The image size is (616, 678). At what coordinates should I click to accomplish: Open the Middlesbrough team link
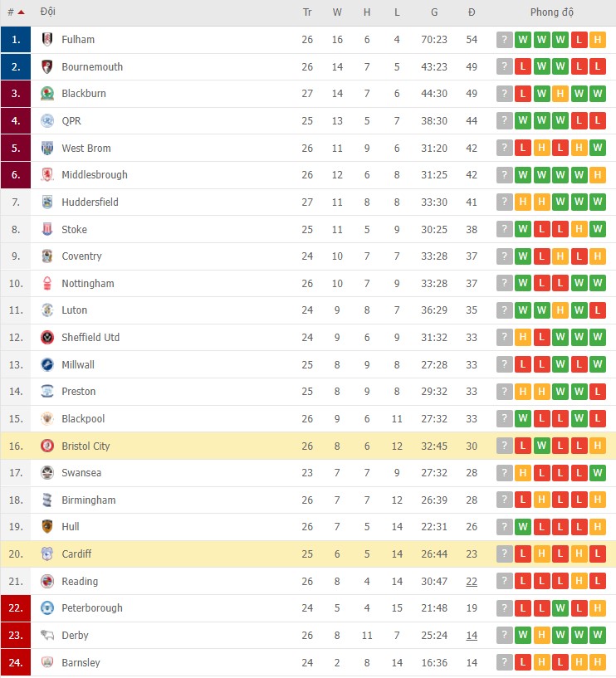click(94, 175)
